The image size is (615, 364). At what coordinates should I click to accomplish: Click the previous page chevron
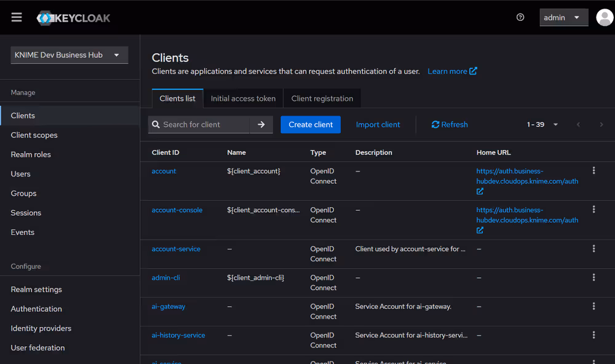pyautogui.click(x=578, y=124)
